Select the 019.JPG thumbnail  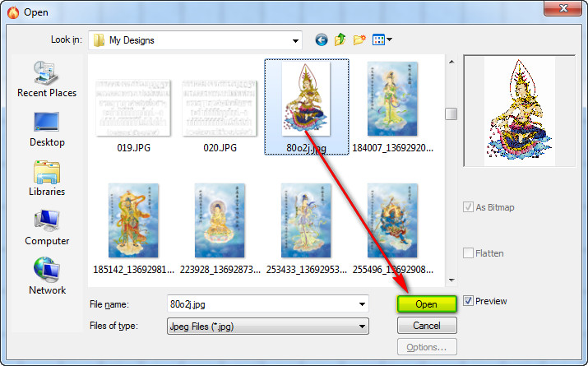click(133, 108)
